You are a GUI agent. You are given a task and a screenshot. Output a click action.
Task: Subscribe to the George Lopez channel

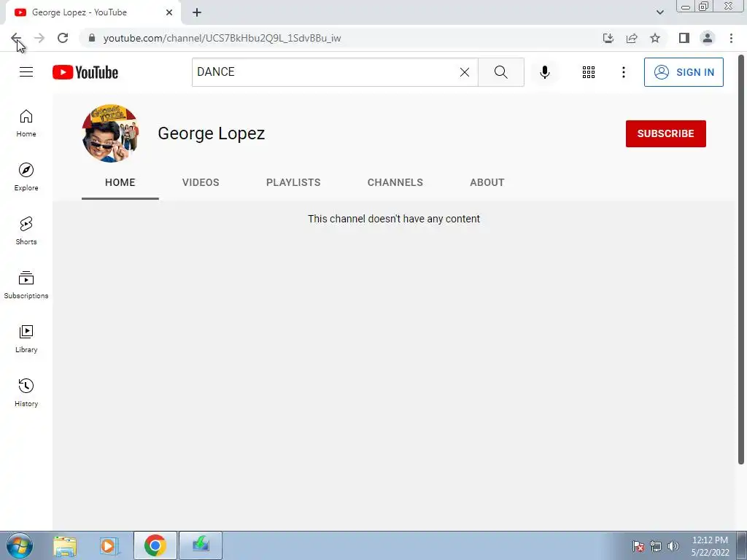tap(665, 133)
